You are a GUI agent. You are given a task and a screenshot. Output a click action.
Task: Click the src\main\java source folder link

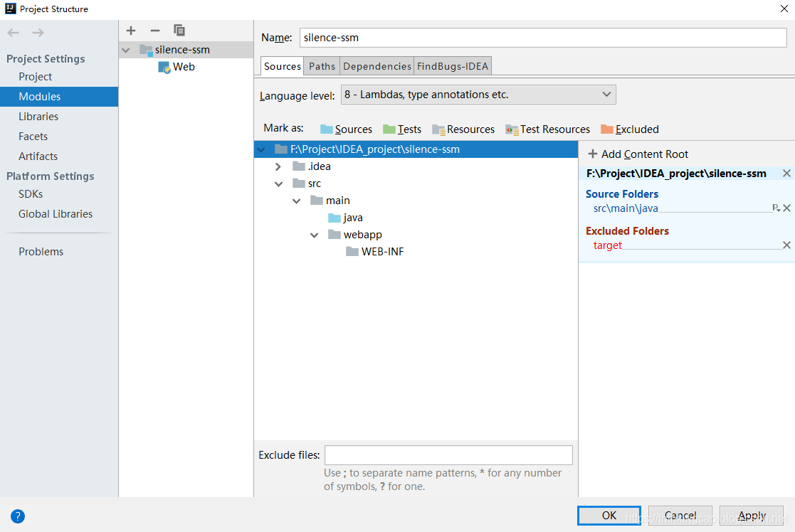point(626,208)
